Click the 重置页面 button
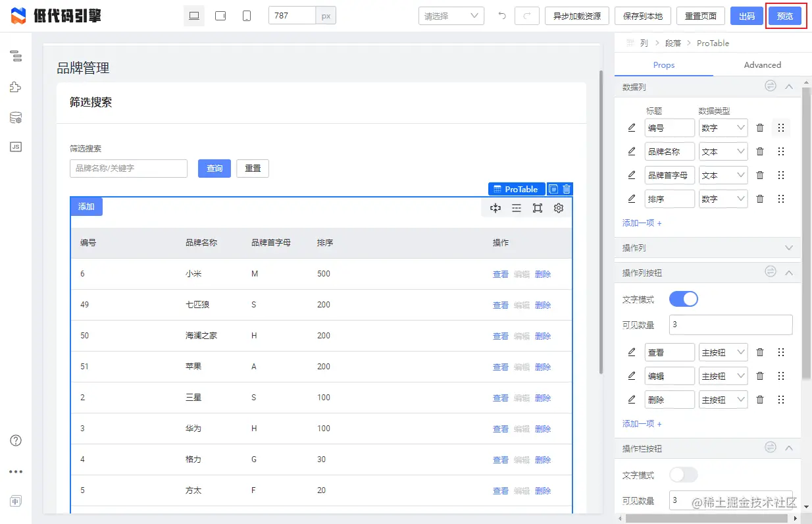812x524 pixels. tap(701, 16)
